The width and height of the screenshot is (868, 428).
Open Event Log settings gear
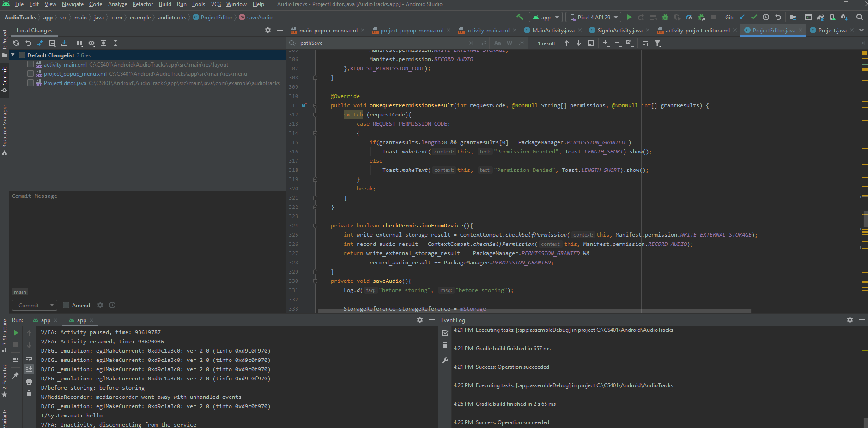click(x=850, y=320)
